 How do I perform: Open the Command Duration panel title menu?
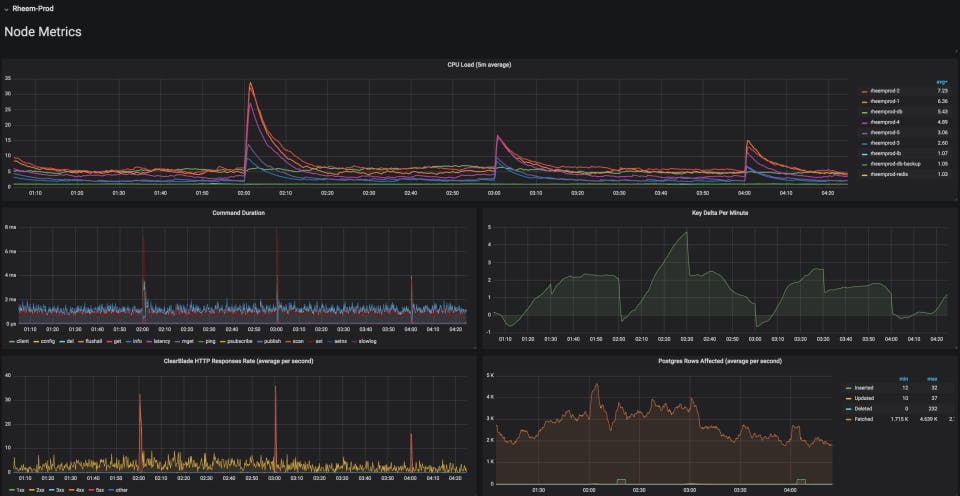click(238, 212)
